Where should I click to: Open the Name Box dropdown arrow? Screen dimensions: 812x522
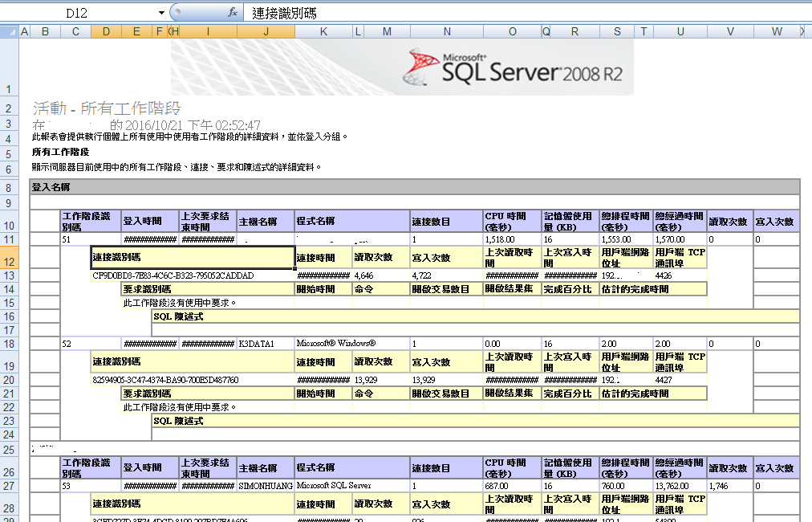161,13
